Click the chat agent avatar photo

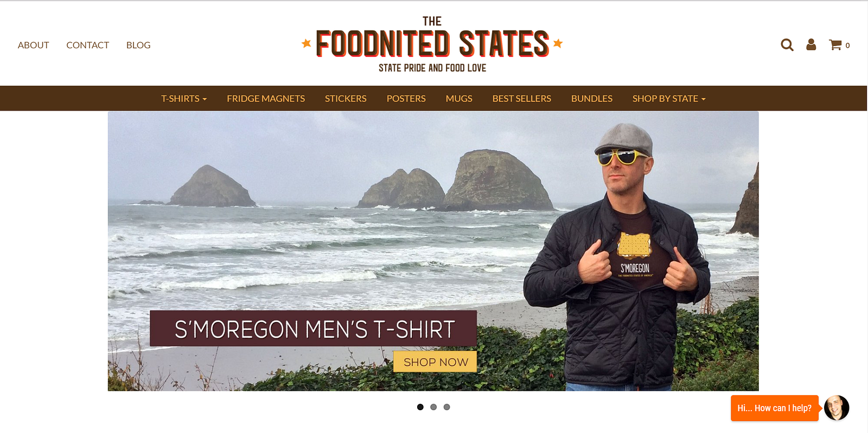pos(837,408)
